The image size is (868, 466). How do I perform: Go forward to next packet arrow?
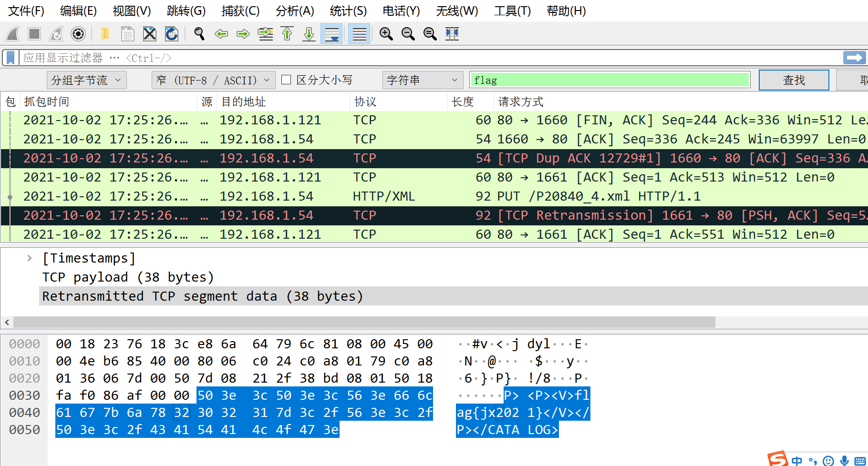[x=243, y=34]
